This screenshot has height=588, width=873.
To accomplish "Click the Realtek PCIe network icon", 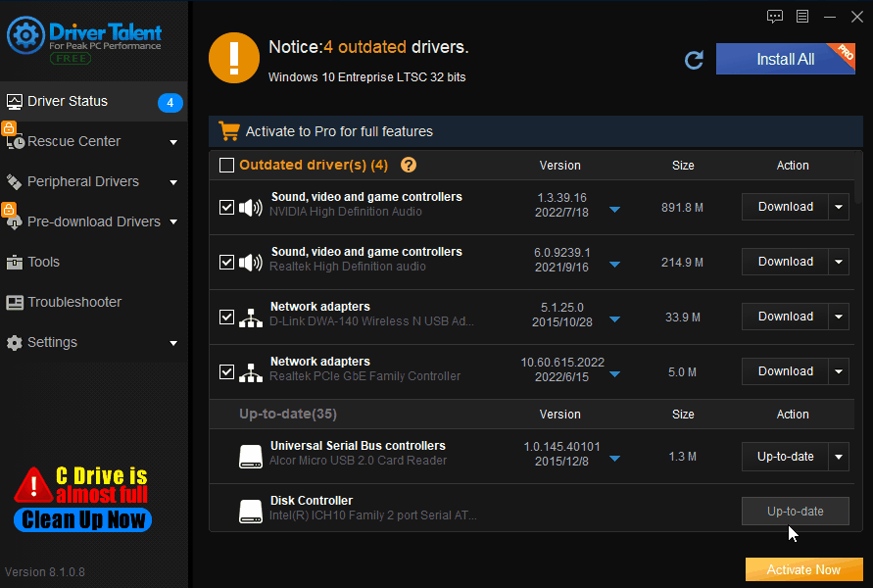I will click(x=251, y=372).
